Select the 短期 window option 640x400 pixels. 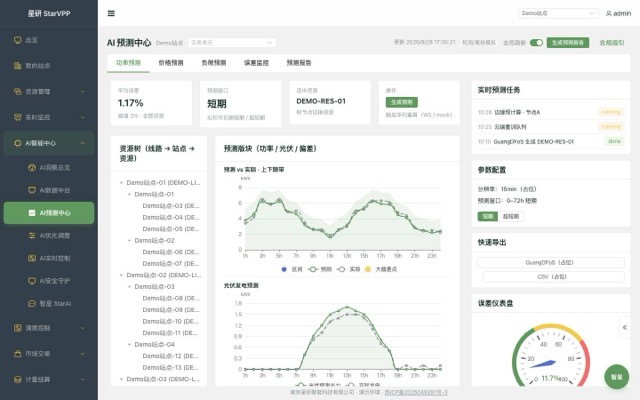click(488, 216)
